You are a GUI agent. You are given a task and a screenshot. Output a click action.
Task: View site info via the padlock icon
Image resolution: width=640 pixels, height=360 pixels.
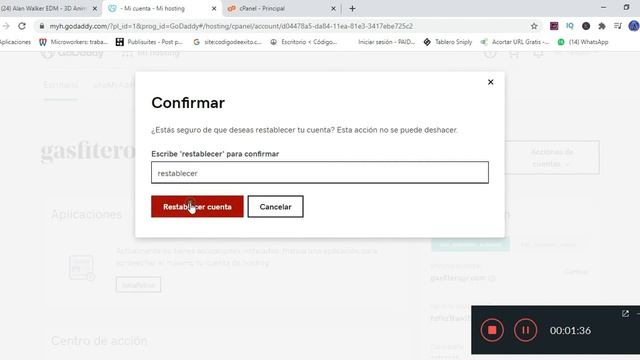pos(41,26)
